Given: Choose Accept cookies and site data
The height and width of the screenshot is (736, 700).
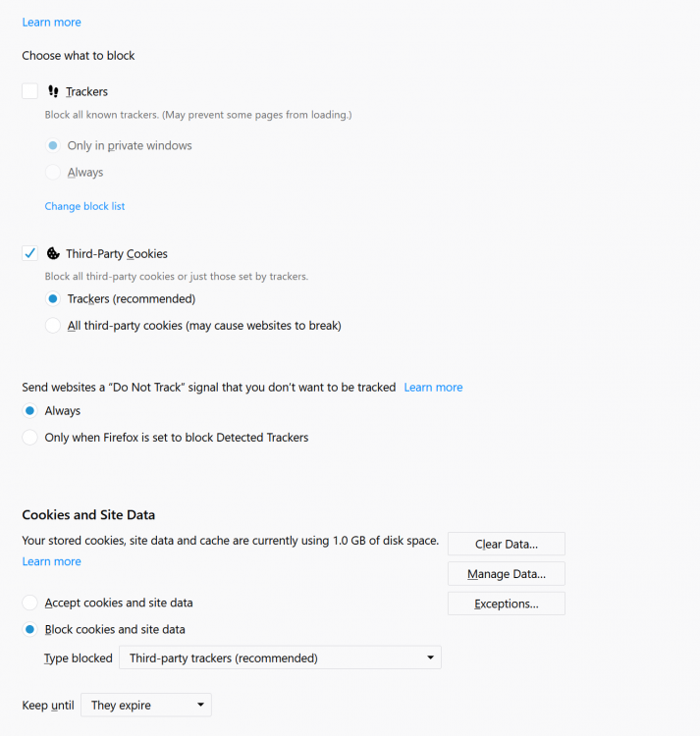Looking at the screenshot, I should click(30, 603).
